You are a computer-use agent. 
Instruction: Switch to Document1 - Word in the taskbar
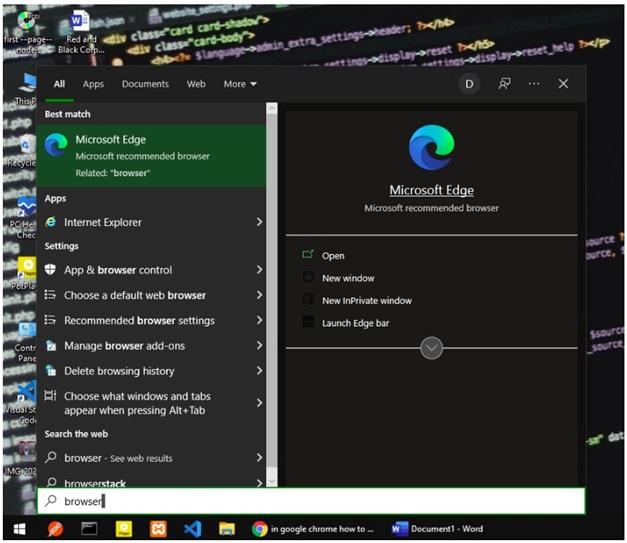click(437, 529)
